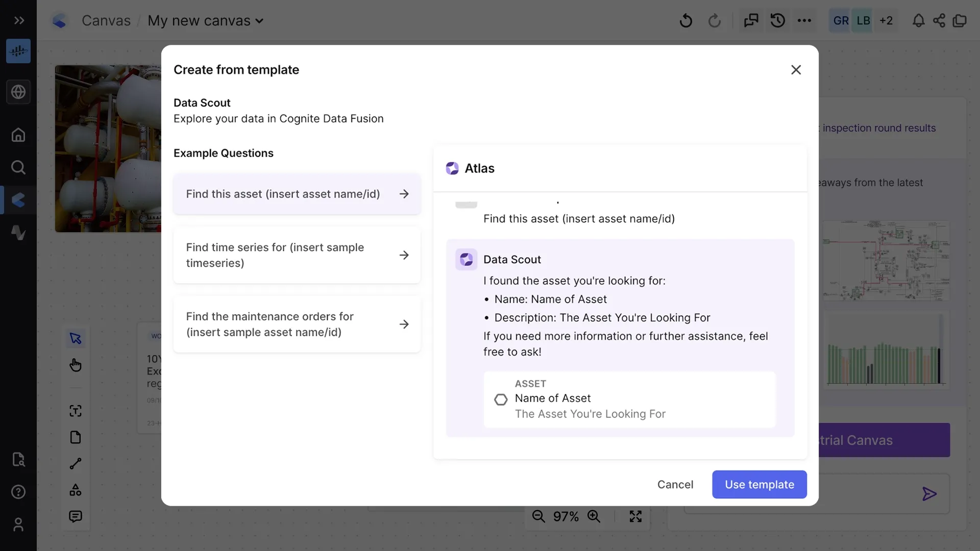Screen dimensions: 980x551
Task: Click the undo arrow icon
Action: coord(686,21)
